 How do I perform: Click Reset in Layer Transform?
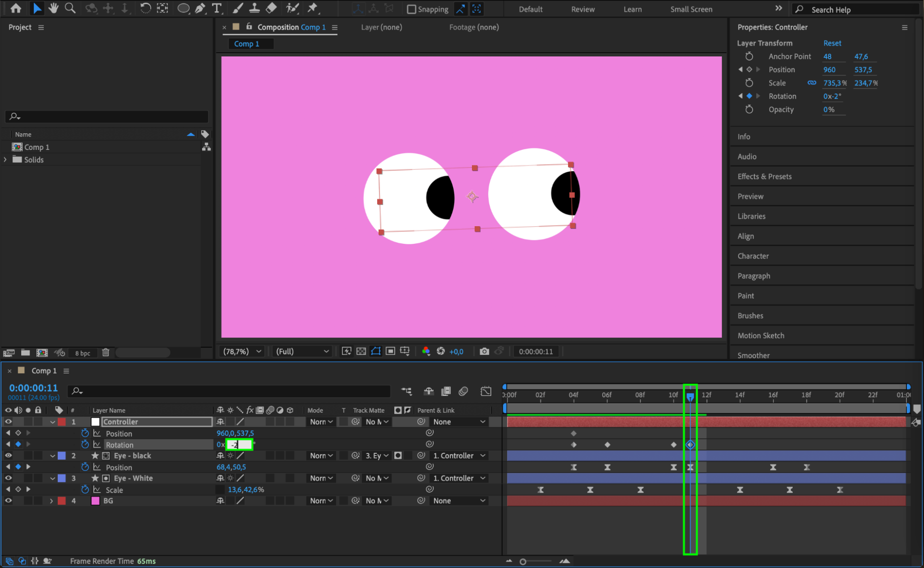tap(832, 43)
